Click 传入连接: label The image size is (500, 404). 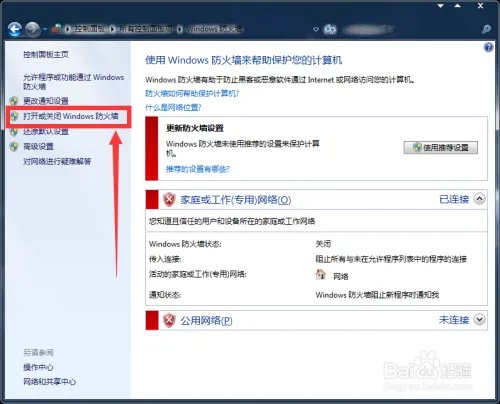pos(165,259)
